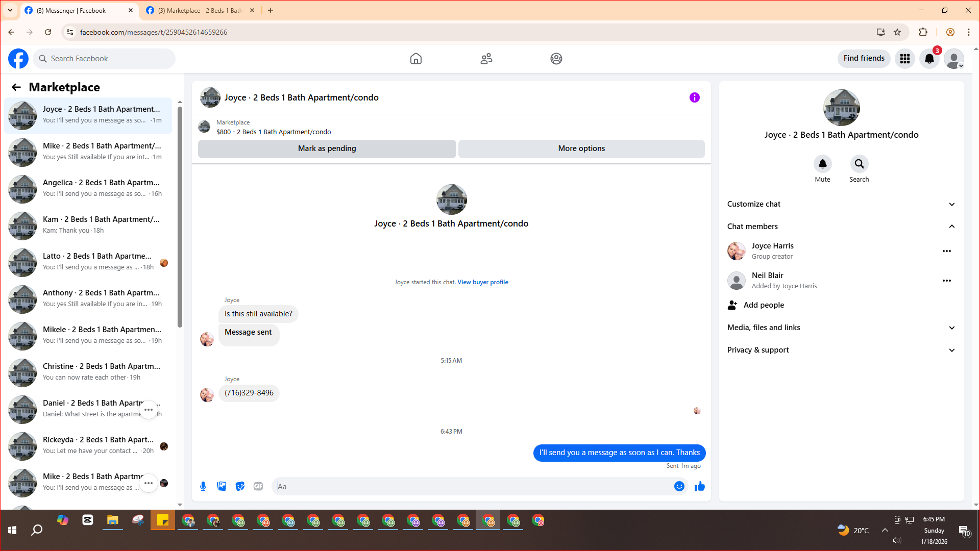
Task: Click Mark as pending button
Action: pos(327,148)
